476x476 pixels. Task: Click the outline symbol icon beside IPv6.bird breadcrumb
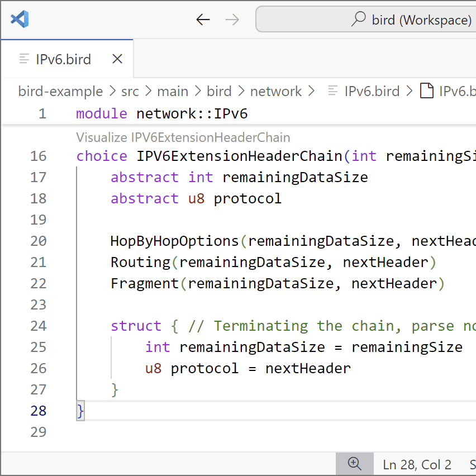tap(334, 91)
